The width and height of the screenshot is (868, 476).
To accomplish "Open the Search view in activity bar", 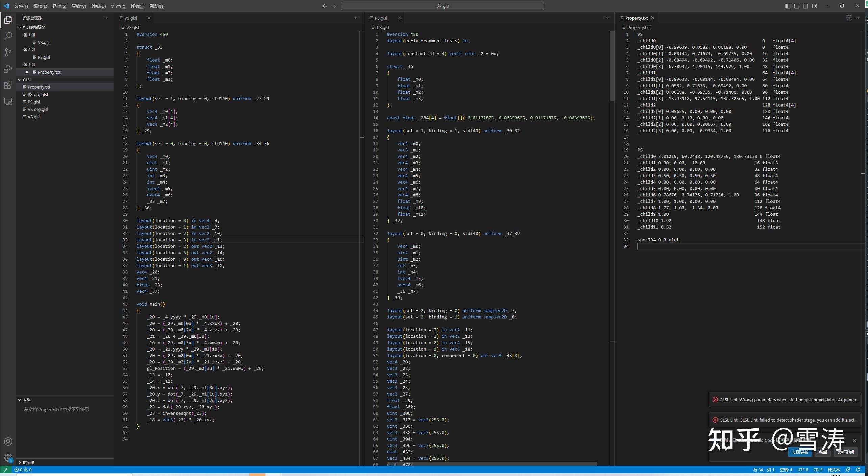I will 8,36.
